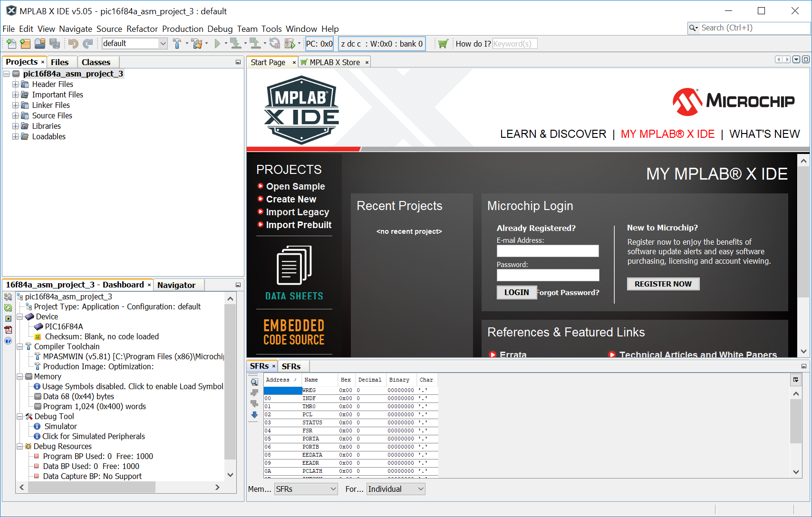Click the Undo arrow icon

point(73,44)
